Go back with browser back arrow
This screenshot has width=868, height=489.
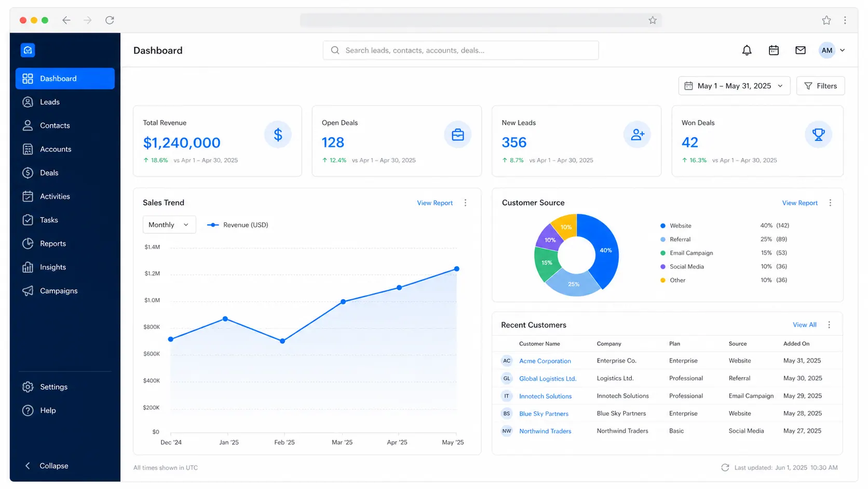pyautogui.click(x=66, y=20)
